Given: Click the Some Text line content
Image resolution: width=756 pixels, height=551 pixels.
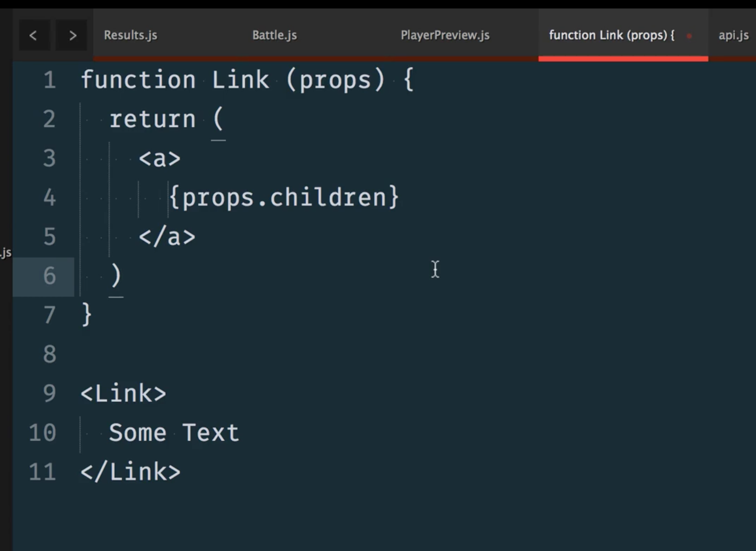Looking at the screenshot, I should pyautogui.click(x=174, y=433).
